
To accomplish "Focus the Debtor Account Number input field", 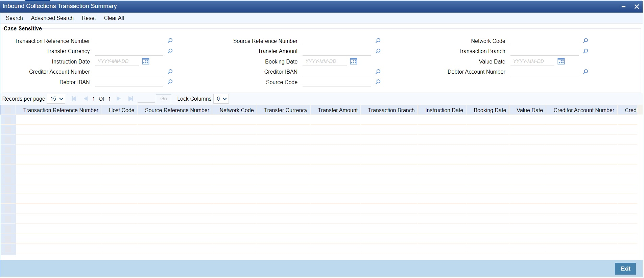I will (545, 72).
